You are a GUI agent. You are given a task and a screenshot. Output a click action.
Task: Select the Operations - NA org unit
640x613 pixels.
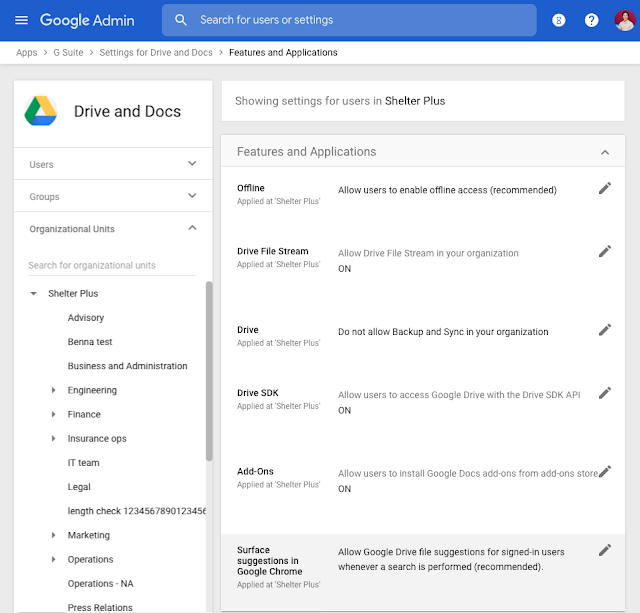point(100,583)
